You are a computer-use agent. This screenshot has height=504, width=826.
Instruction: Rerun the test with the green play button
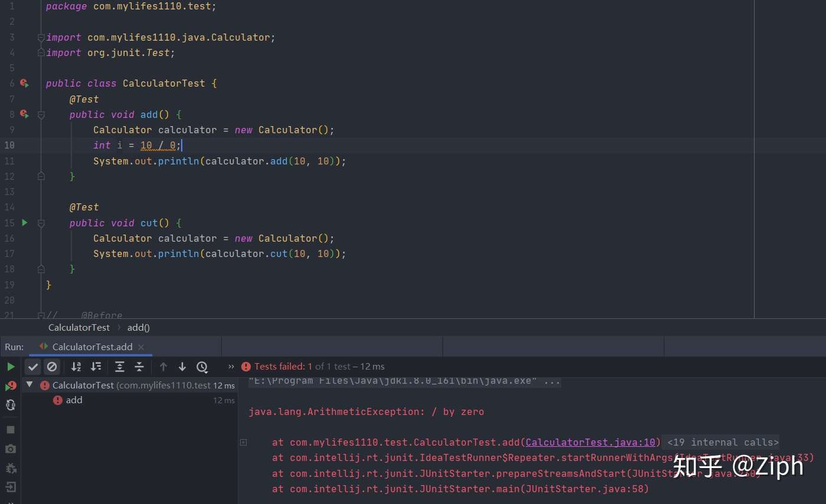pos(11,367)
